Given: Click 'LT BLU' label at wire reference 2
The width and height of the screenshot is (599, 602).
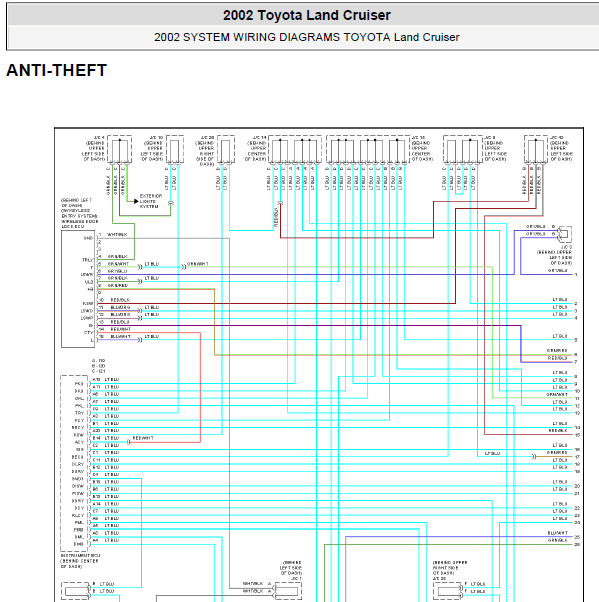Looking at the screenshot, I should pos(560,300).
